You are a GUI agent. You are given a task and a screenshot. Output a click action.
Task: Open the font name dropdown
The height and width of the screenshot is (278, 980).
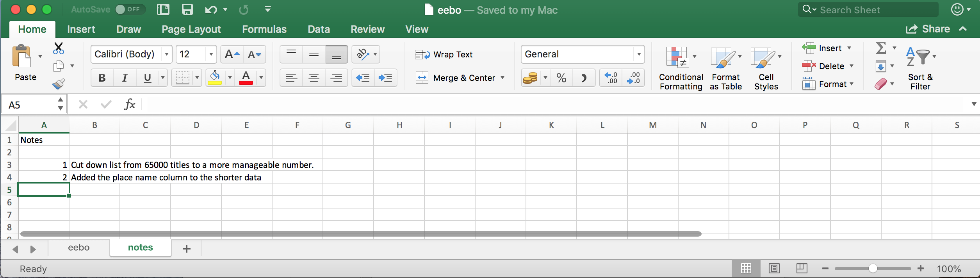coord(167,54)
